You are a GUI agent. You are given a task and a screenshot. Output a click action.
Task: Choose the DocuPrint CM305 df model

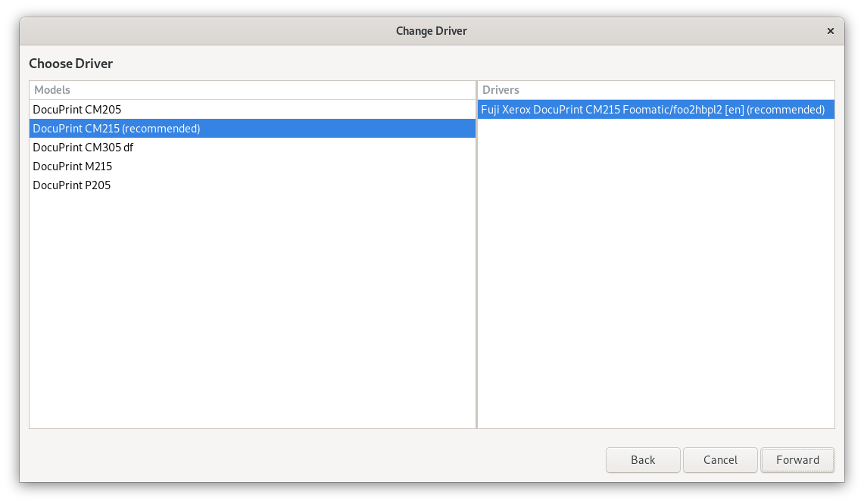(83, 147)
